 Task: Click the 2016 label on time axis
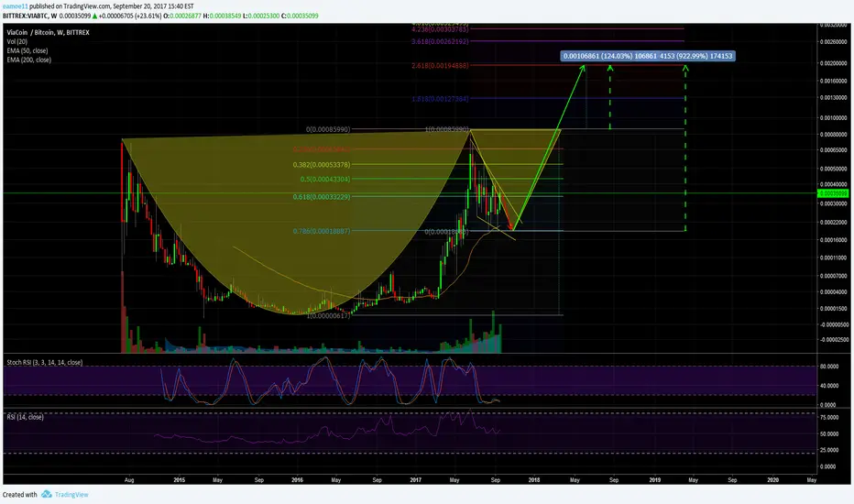(x=298, y=480)
